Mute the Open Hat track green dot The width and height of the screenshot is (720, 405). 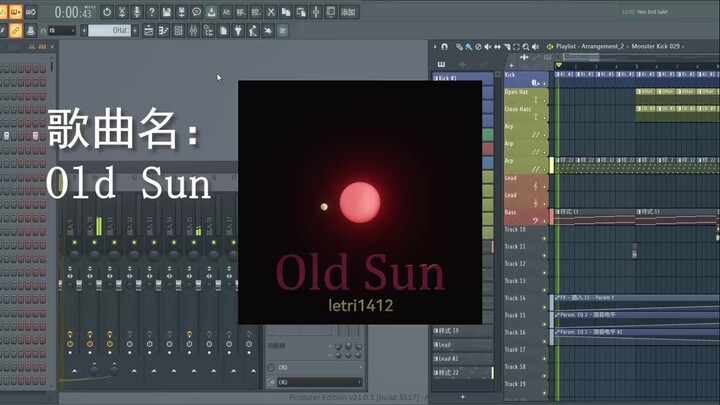pos(545,101)
